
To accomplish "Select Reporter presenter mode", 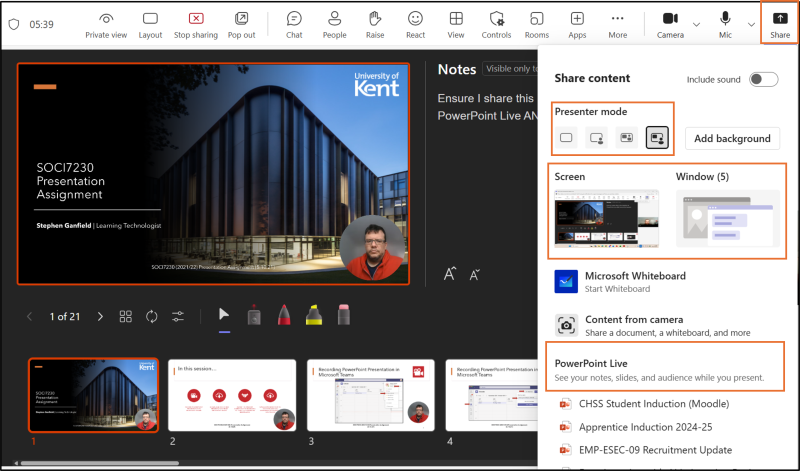I will (657, 138).
